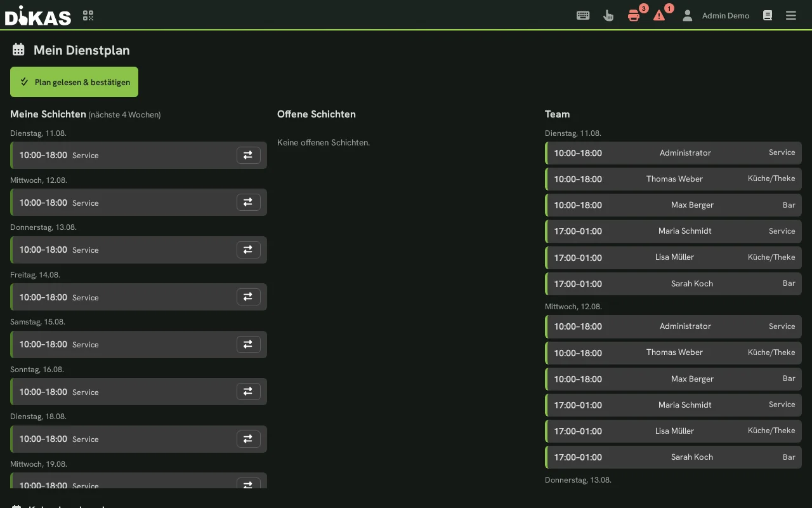
Task: Swap the Dienstag 11.08. shift
Action: point(249,155)
